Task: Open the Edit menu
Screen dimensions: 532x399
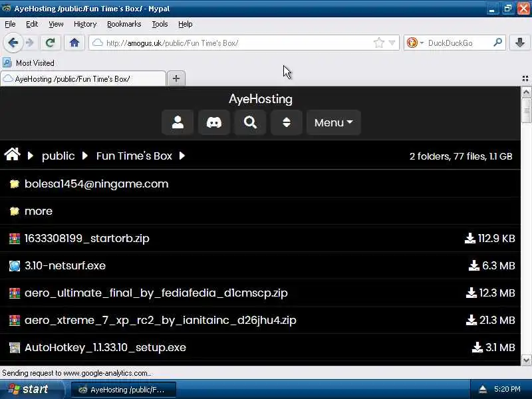Action: (32, 24)
